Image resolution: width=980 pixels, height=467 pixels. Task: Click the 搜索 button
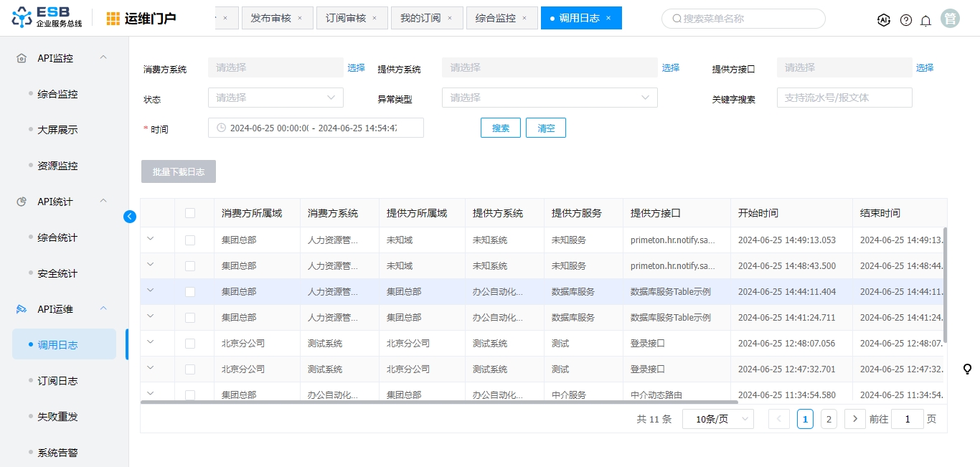(x=501, y=128)
